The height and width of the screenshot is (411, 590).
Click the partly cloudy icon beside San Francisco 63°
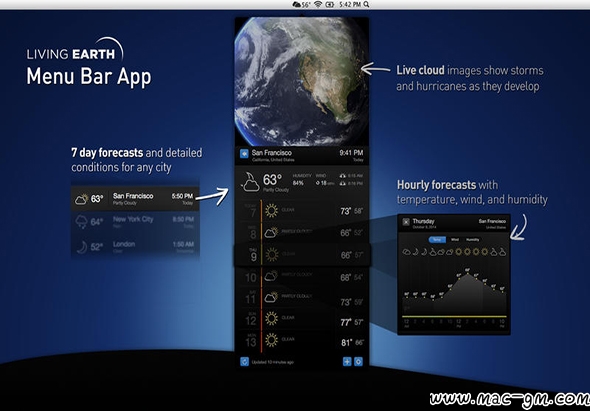[81, 199]
